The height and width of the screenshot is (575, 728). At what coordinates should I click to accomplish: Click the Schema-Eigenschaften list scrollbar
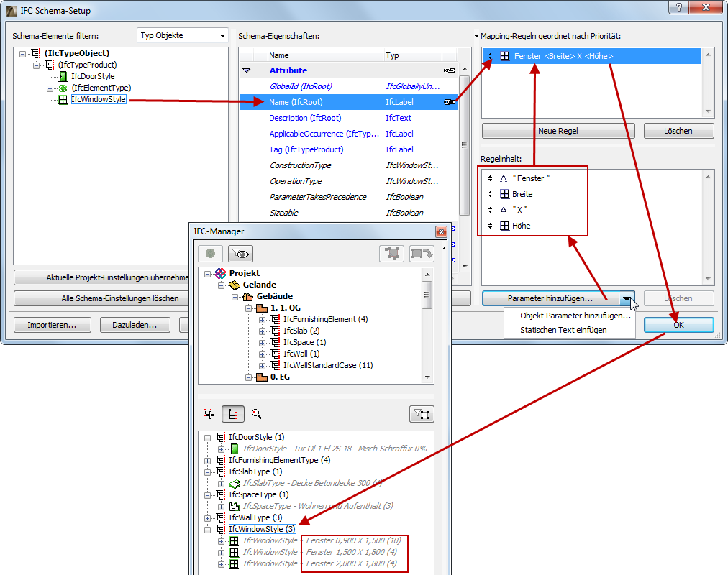click(464, 144)
